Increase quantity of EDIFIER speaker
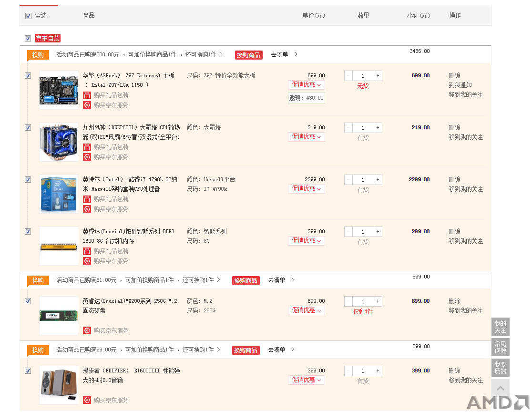The height and width of the screenshot is (412, 532). click(378, 371)
